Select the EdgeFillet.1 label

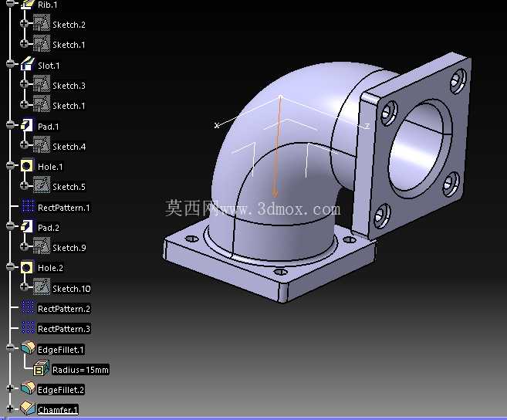click(x=60, y=350)
